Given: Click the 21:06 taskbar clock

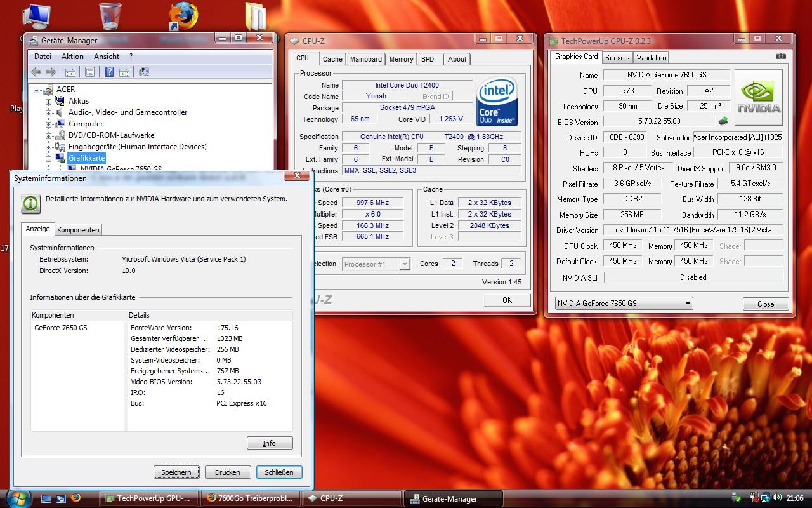Looking at the screenshot, I should click(x=795, y=498).
